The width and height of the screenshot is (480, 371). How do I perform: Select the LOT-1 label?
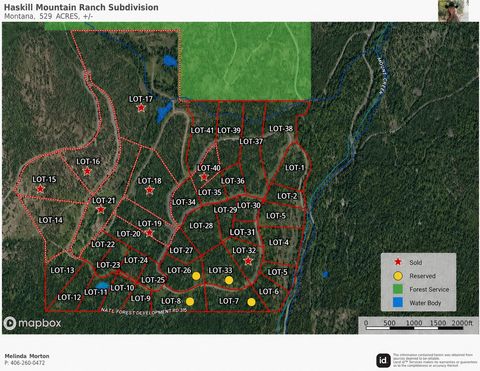295,168
